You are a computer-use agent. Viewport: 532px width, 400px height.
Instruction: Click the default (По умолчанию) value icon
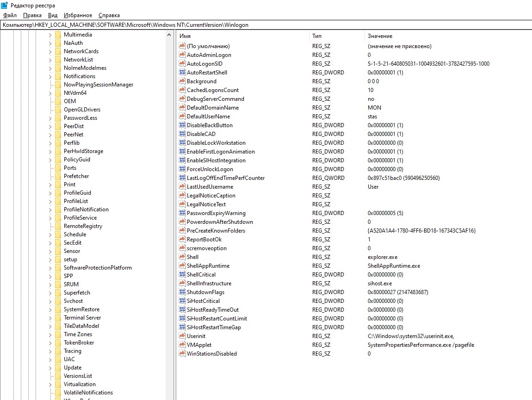pyautogui.click(x=182, y=46)
